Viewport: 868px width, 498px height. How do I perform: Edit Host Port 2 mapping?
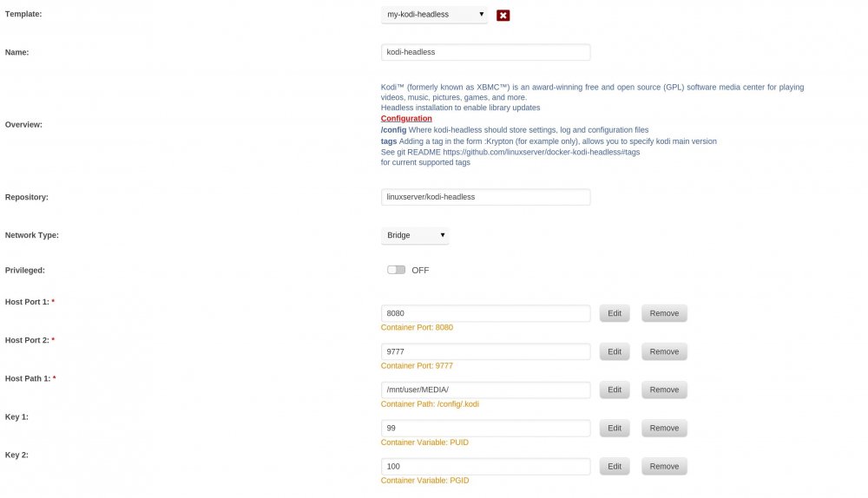point(615,351)
